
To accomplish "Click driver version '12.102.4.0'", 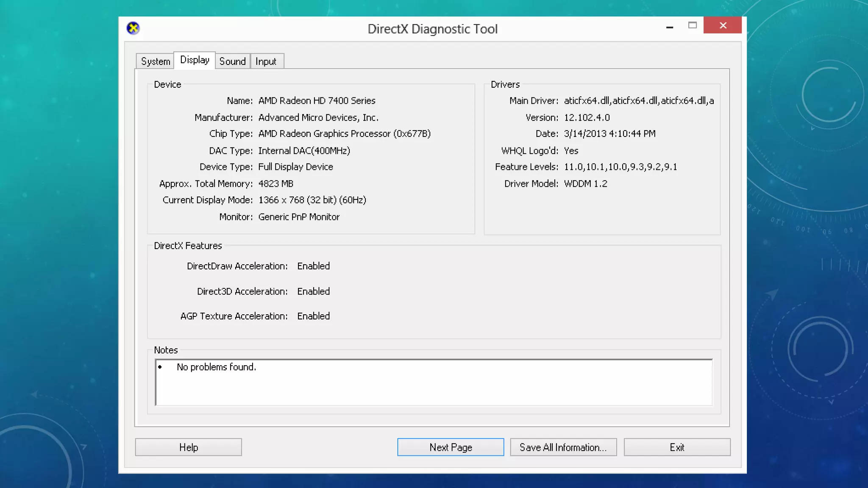I will (587, 118).
